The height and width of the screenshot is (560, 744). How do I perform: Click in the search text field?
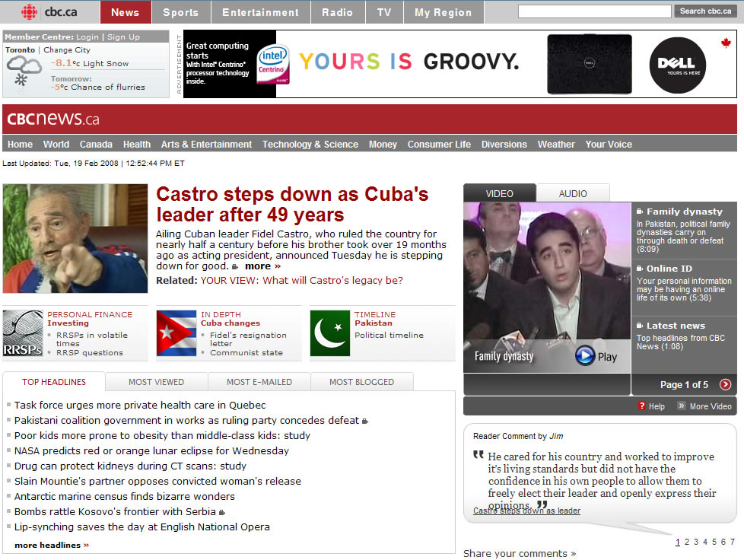[594, 11]
